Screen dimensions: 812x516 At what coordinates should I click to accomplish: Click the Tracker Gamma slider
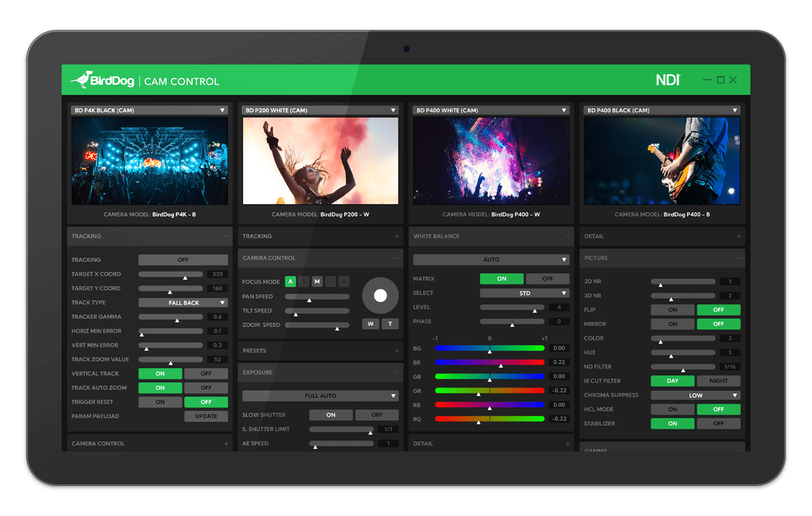171,317
